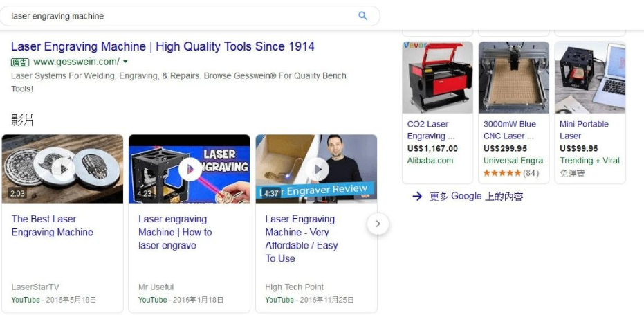Click arrow icon beside 更多 Google 上的內容
This screenshot has height=315, width=644.
[x=417, y=196]
